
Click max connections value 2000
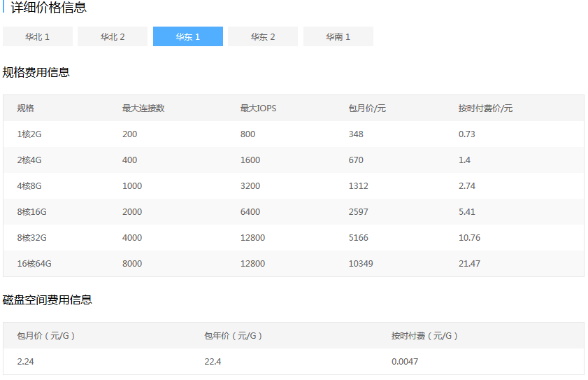[132, 212]
